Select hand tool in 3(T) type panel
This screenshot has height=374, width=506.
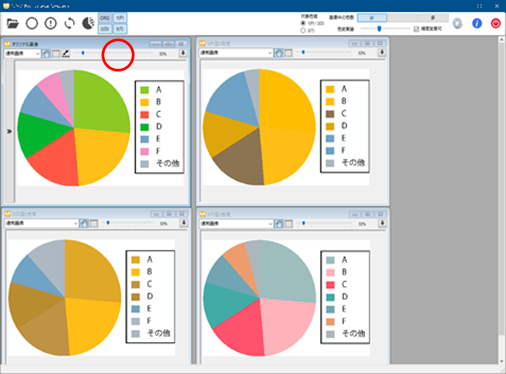pos(279,223)
